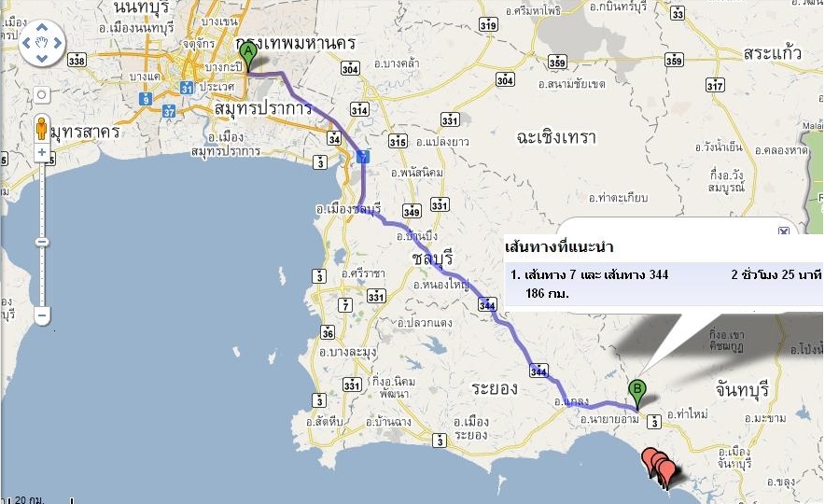
Task: Click the จันทบุรี province label
Action: tap(742, 390)
